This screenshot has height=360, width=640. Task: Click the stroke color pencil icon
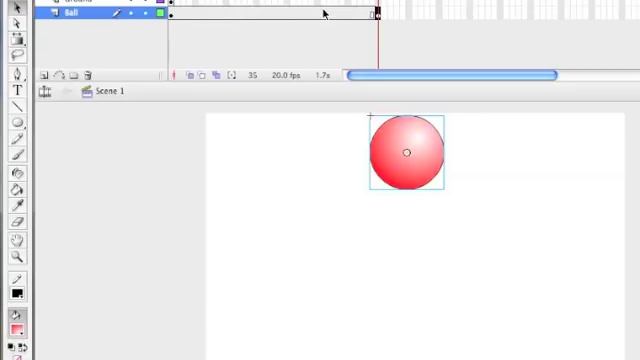click(x=17, y=279)
